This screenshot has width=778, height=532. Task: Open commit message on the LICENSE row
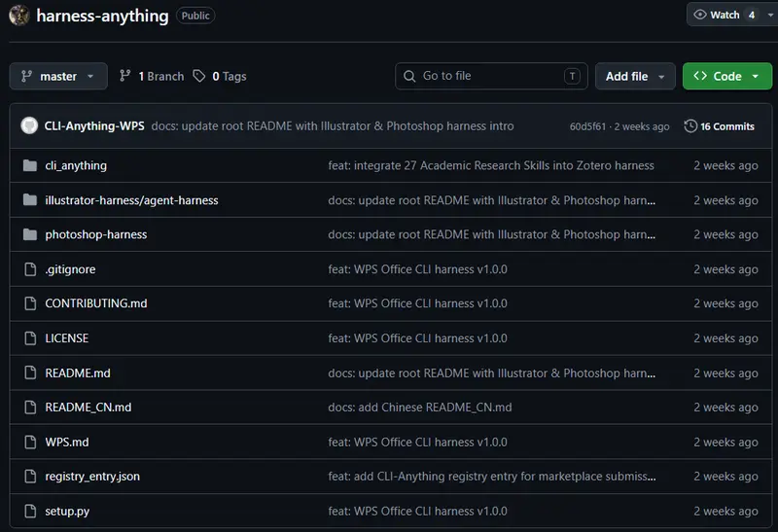click(417, 337)
